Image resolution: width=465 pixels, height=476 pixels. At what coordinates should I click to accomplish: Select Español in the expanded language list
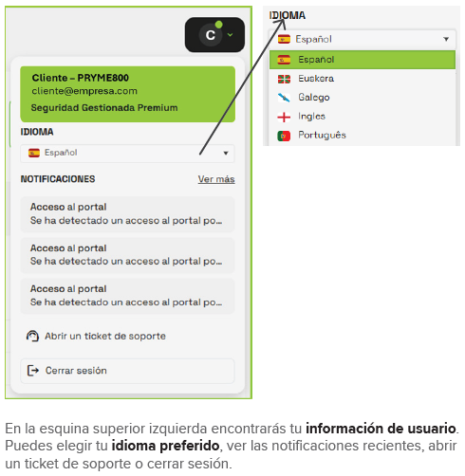[x=363, y=60]
